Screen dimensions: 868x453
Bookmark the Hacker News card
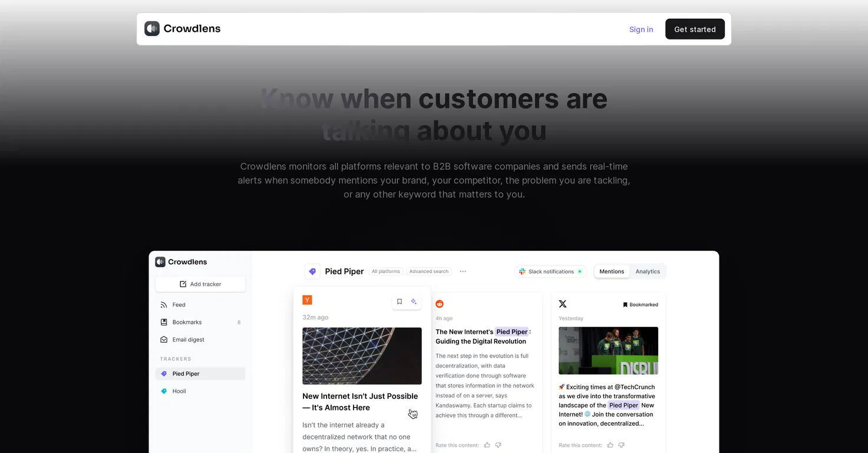click(400, 301)
